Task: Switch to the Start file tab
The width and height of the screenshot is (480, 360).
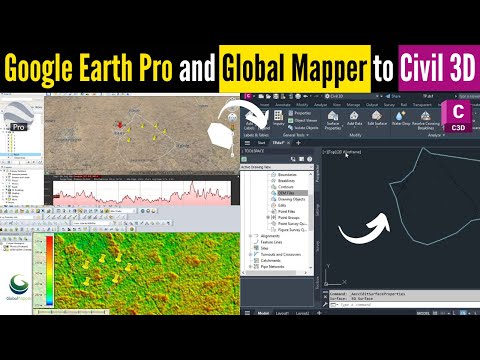Action: click(261, 143)
